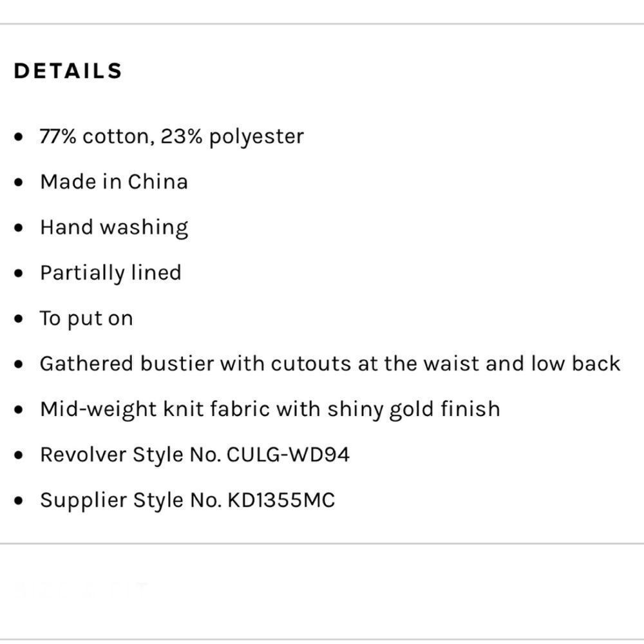Click the DETAILS section heading

(68, 71)
